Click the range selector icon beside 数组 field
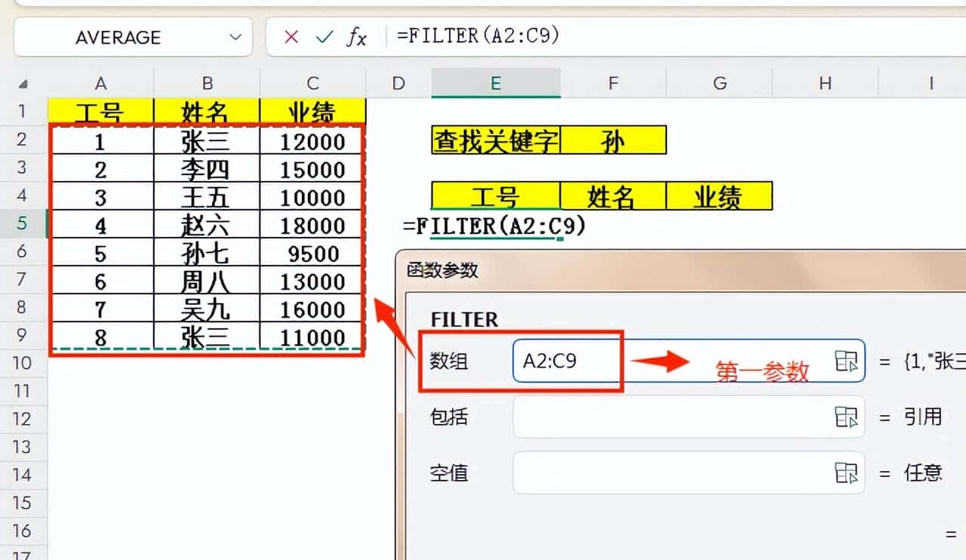Viewport: 966px width, 560px height. (x=848, y=362)
